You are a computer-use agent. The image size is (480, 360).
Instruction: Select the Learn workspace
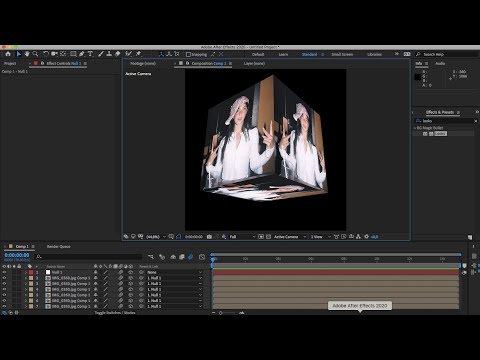click(283, 54)
